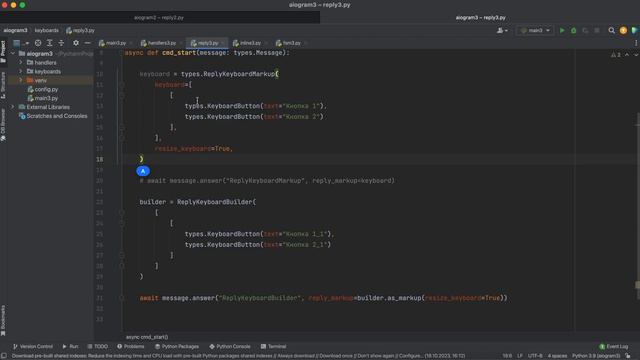Expand External Libraries node
The width and height of the screenshot is (640, 360).
coord(13,107)
